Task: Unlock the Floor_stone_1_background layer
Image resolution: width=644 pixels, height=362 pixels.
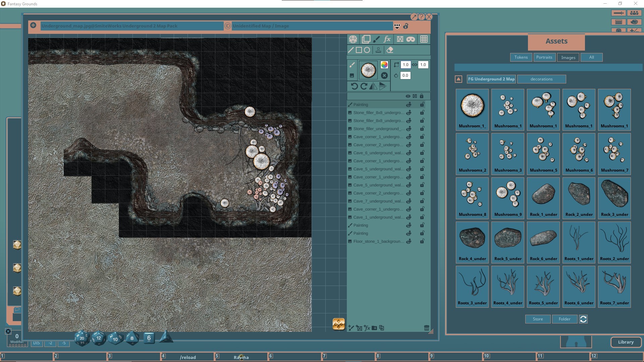Action: 422,241
